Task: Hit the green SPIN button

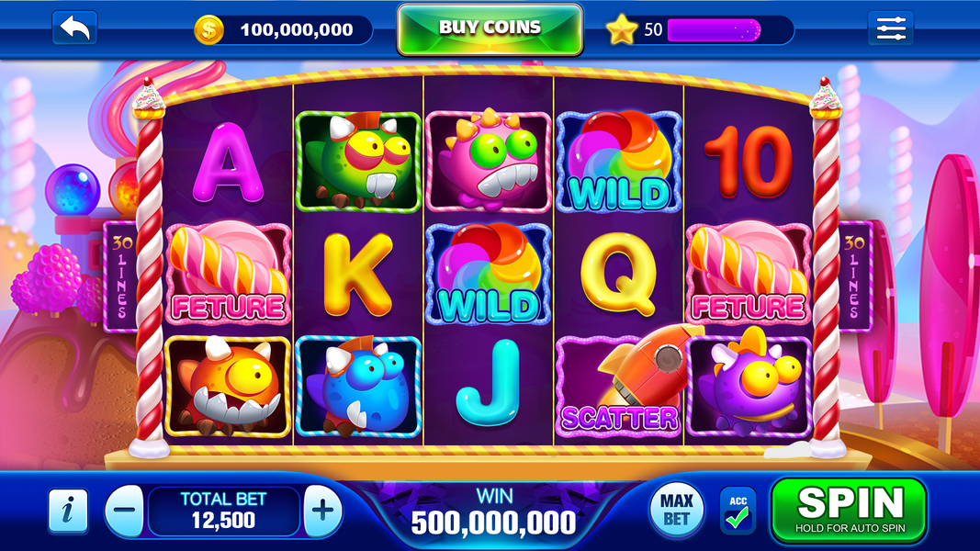Action: tap(850, 511)
